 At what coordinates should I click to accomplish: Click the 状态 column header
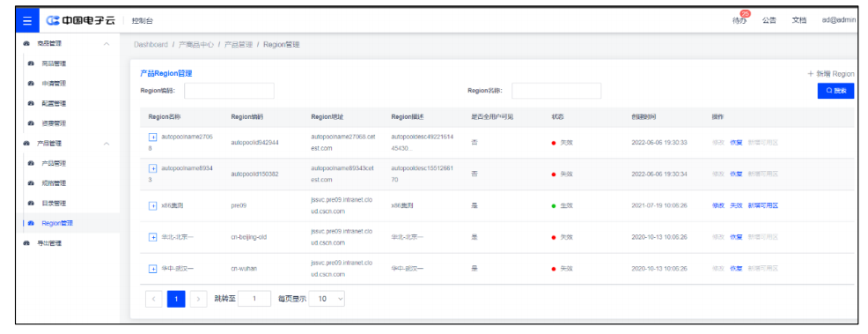[x=557, y=117]
